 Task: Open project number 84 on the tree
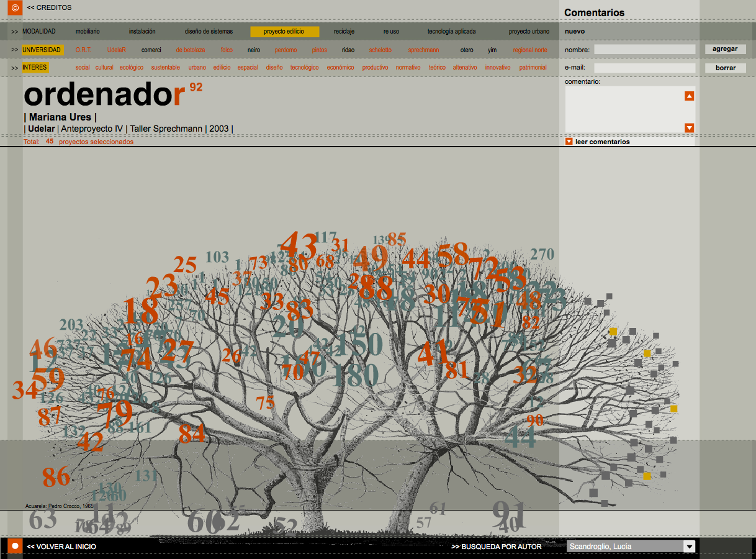(x=192, y=434)
